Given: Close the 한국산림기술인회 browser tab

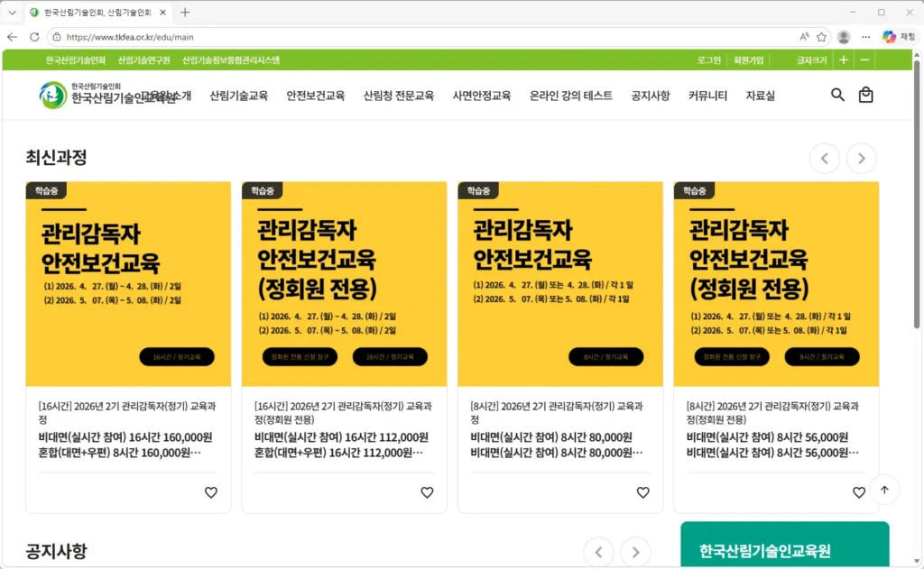Looking at the screenshot, I should [x=162, y=13].
